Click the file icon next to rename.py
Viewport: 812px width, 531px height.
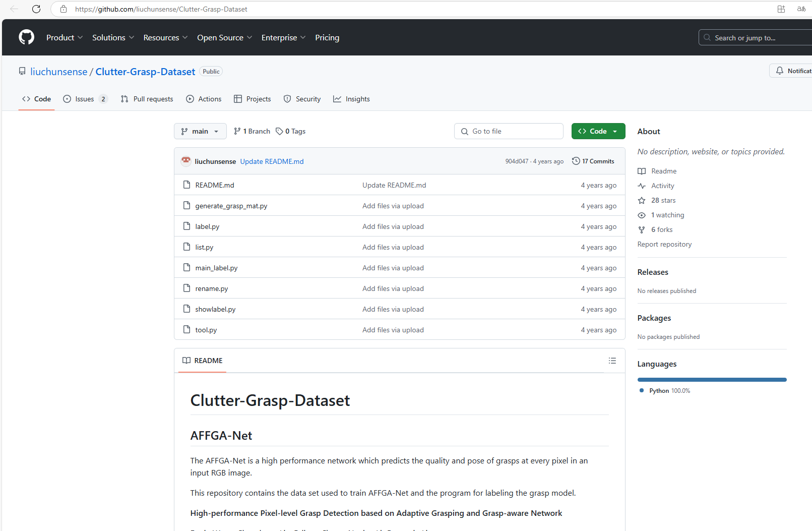point(186,288)
